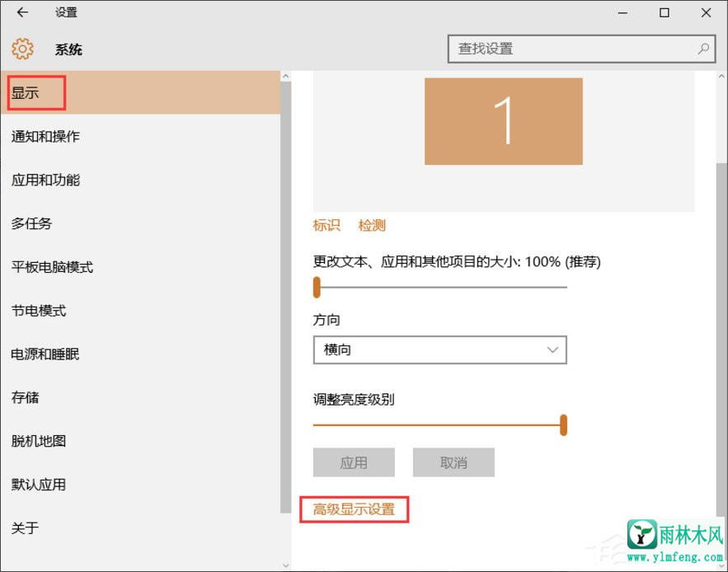Screen dimensions: 728x572
Task: Close the settings window
Action: (706, 13)
